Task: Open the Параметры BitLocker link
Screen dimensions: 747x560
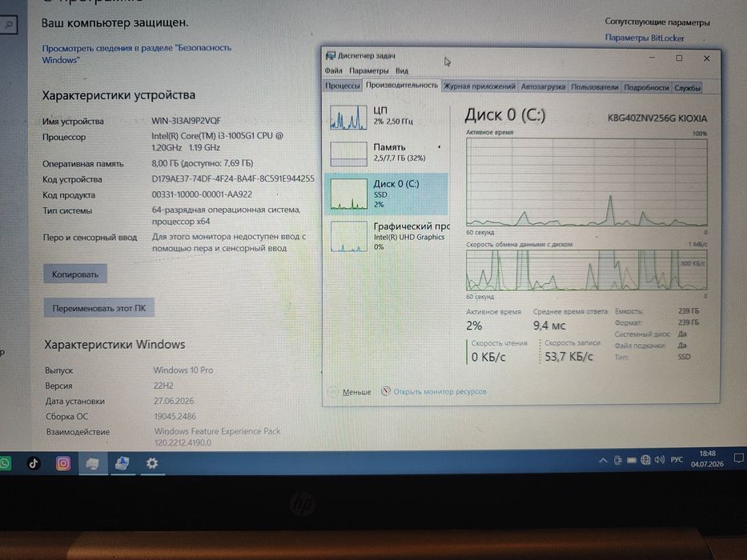Action: 644,38
